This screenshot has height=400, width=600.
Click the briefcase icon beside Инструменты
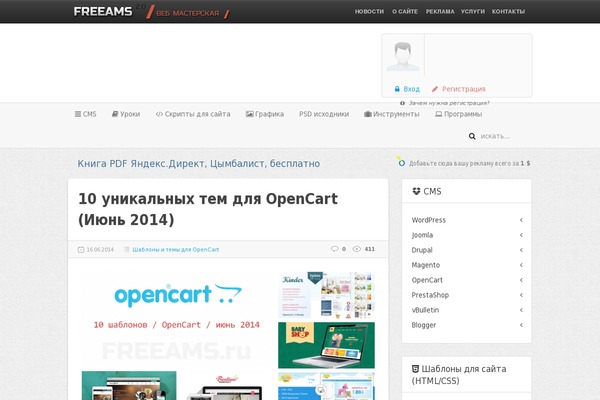point(368,114)
